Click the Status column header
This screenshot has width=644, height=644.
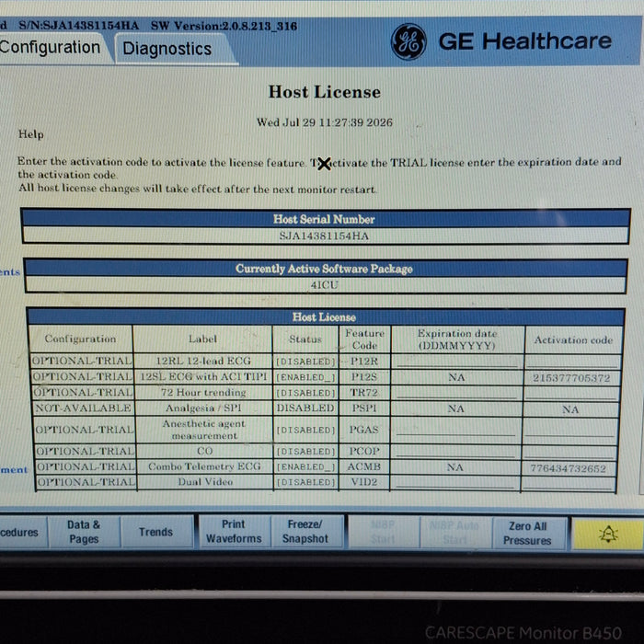tap(305, 339)
